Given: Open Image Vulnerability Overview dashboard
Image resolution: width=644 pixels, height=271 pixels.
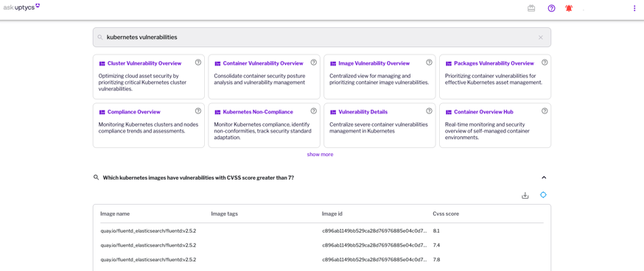Looking at the screenshot, I should pyautogui.click(x=374, y=63).
